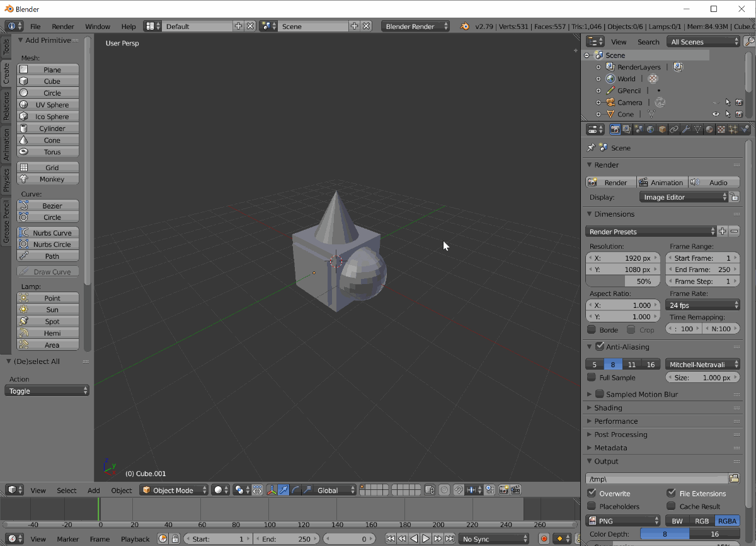The width and height of the screenshot is (756, 546).
Task: Open the Render Presets dropdown
Action: (x=651, y=231)
